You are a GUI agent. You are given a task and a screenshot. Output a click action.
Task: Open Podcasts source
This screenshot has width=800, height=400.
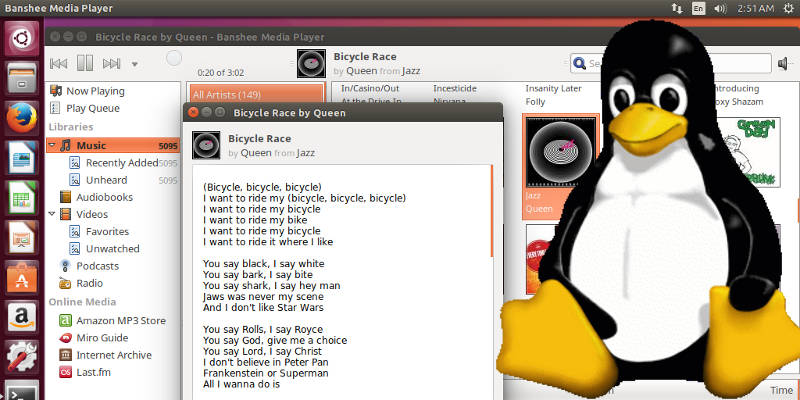click(x=89, y=266)
